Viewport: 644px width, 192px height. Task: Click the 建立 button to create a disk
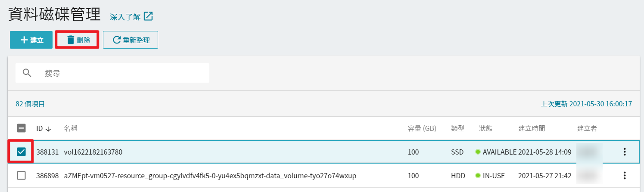coord(31,40)
